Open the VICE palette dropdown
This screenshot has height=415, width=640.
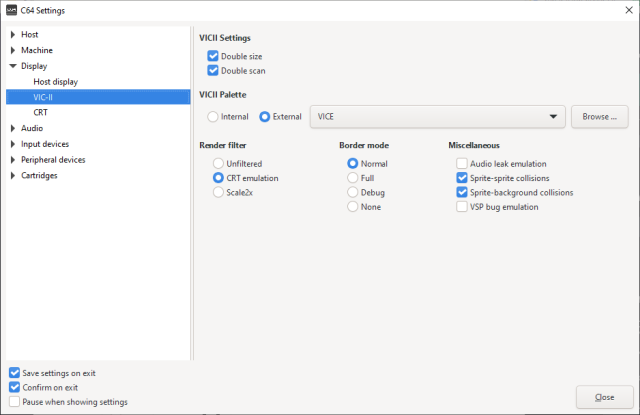[x=438, y=117]
